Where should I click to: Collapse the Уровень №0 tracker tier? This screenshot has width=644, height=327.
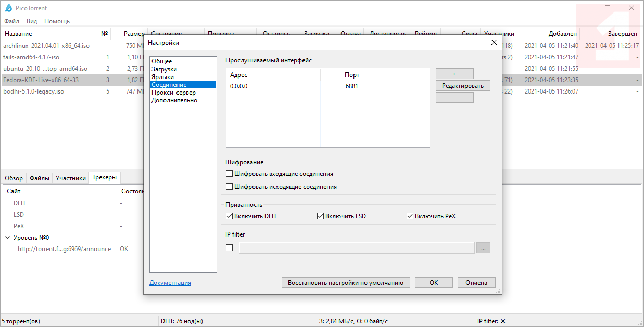point(8,238)
